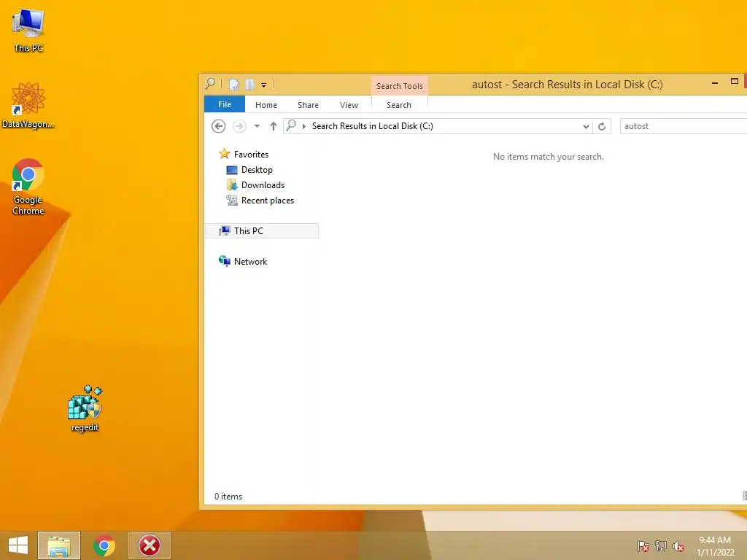Open Action Center flag in tray
The height and width of the screenshot is (560, 747).
pyautogui.click(x=643, y=545)
